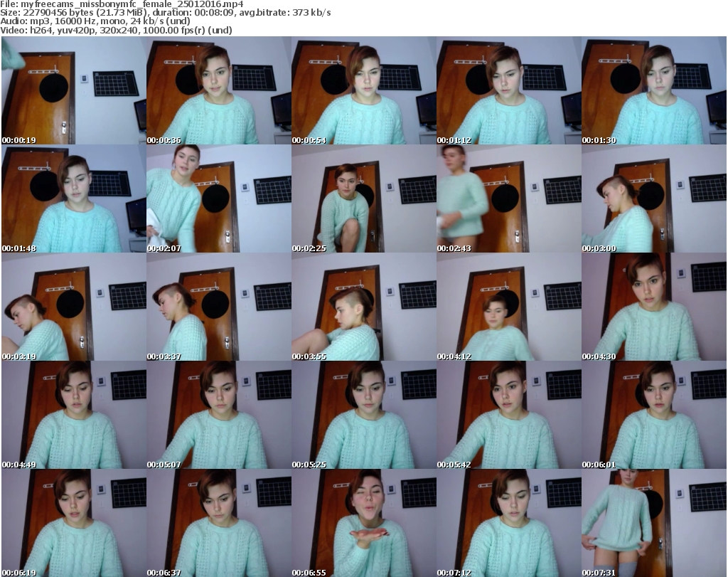Select the thumbnail timestamped 00:01:12
The width and height of the screenshot is (728, 577).
coord(508,90)
